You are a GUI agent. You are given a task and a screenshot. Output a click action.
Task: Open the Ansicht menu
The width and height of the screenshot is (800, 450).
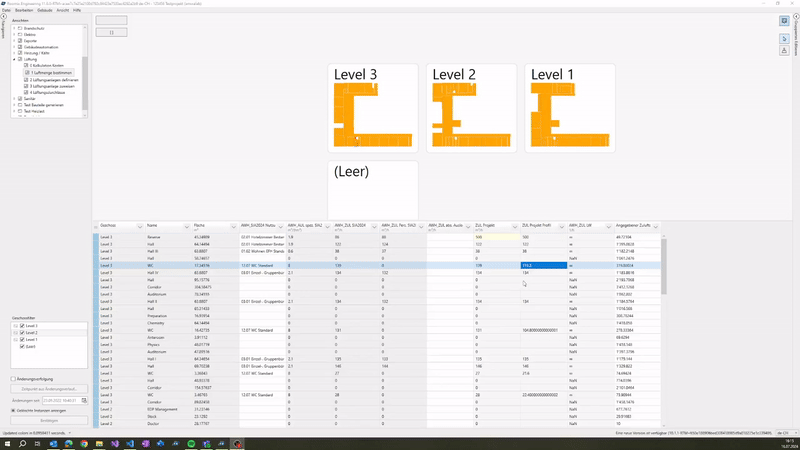point(63,9)
